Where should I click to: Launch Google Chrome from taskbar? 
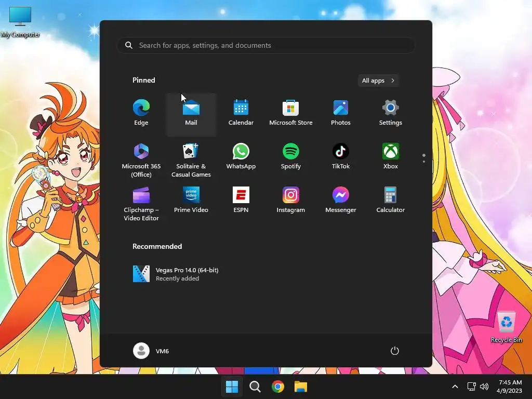[277, 387]
